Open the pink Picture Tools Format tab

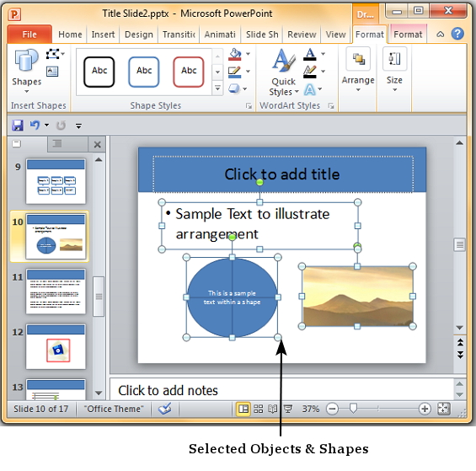(408, 35)
